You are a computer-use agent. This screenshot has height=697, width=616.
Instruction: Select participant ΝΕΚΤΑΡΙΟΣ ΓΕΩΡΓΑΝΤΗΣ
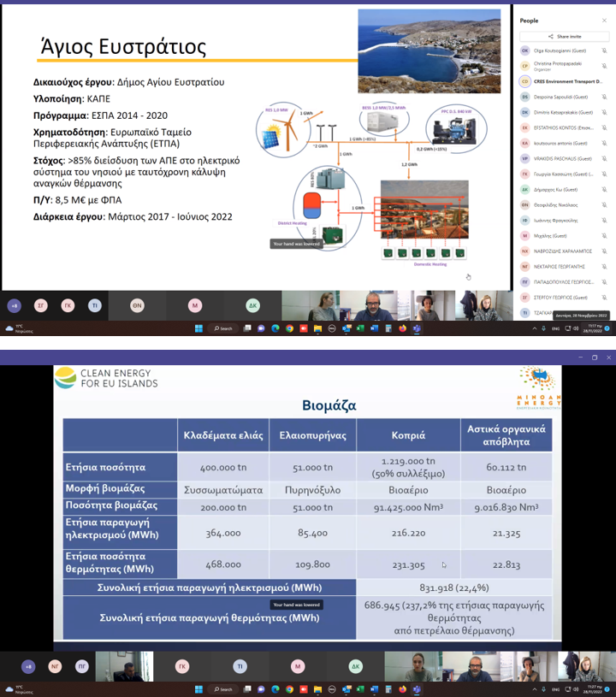coord(565,267)
